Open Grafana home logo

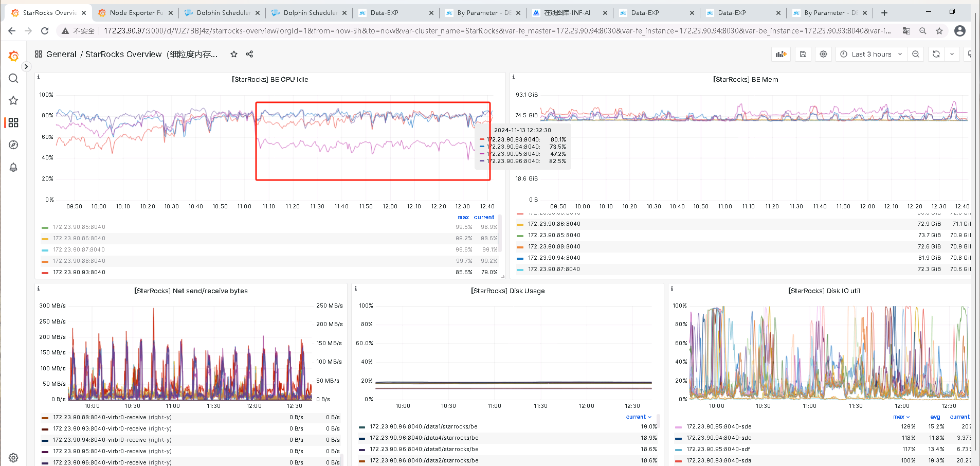(14, 56)
